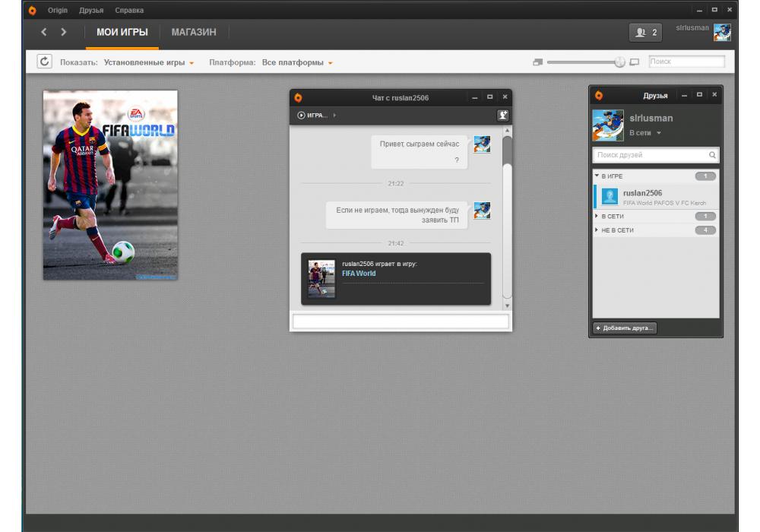Go forward with the right arrow
This screenshot has height=532, width=760.
pyautogui.click(x=64, y=32)
